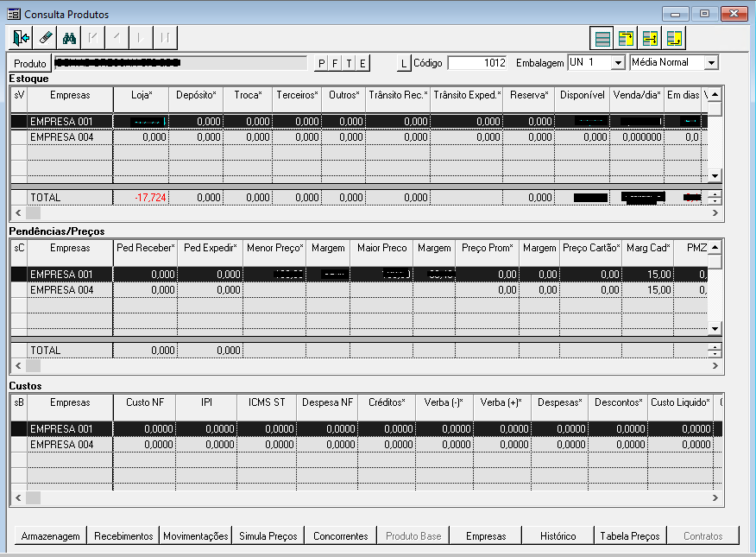The width and height of the screenshot is (756, 557).
Task: Open the Simula Preços tab
Action: coord(268,535)
